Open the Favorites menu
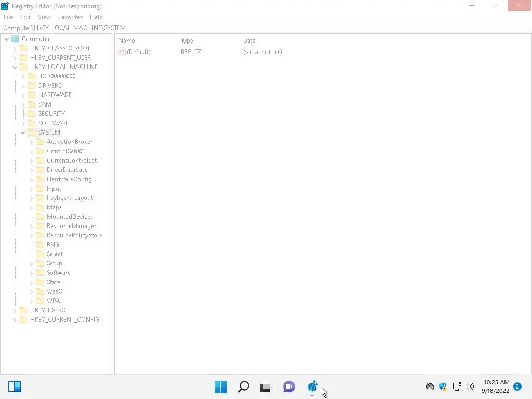Screen dimensions: 532x399 pos(70,17)
